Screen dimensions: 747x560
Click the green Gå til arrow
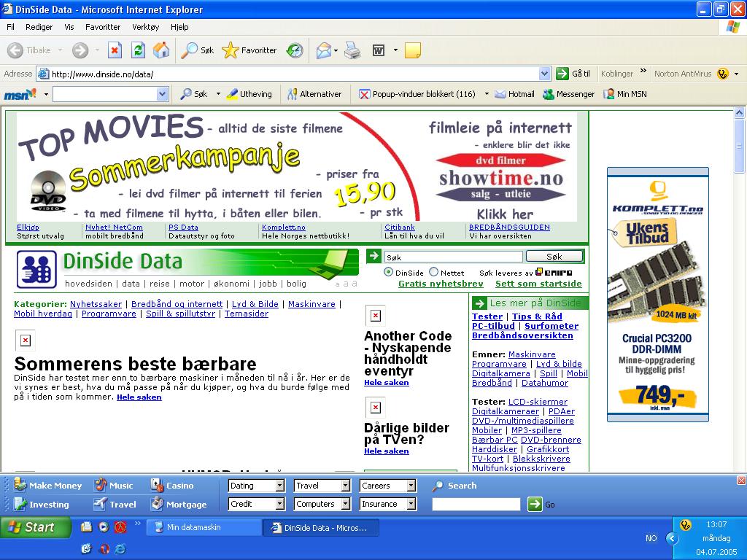[x=562, y=74]
